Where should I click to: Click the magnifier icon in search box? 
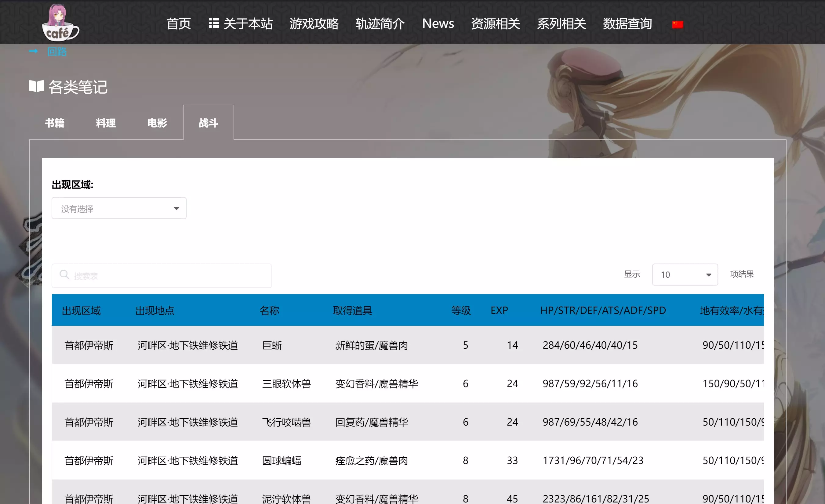tap(64, 275)
